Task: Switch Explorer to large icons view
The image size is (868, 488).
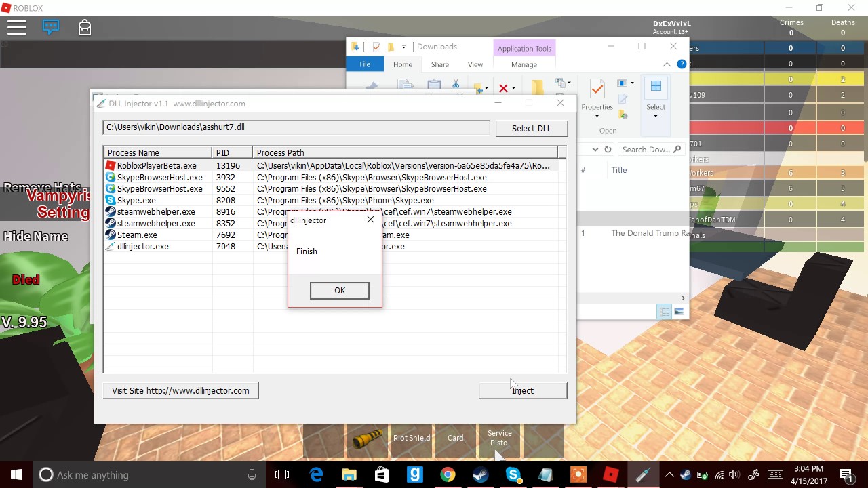Action: click(x=679, y=312)
